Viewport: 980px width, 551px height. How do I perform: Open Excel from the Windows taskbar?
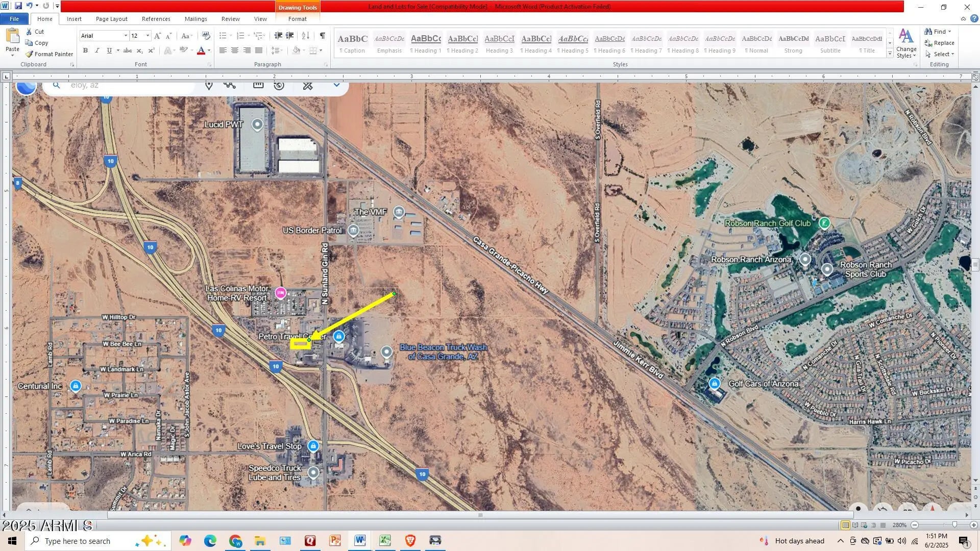click(384, 541)
